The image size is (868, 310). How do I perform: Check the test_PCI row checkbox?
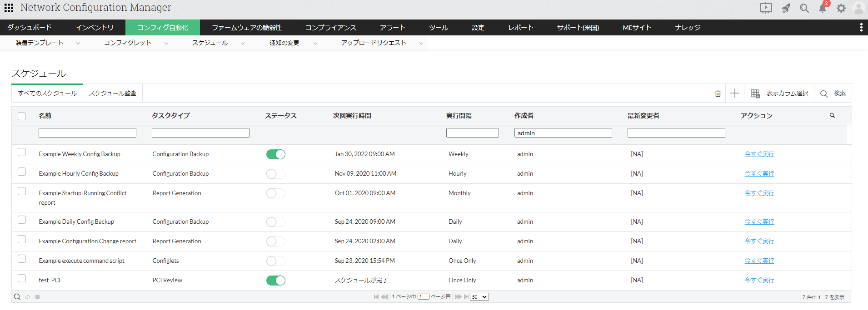coord(22,278)
